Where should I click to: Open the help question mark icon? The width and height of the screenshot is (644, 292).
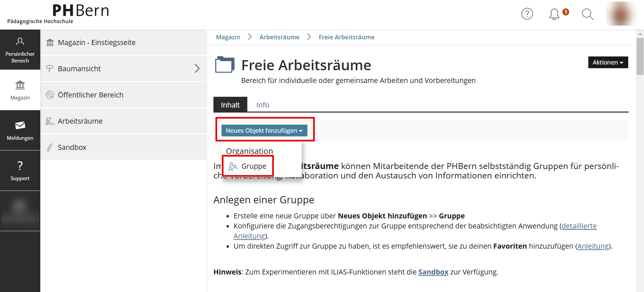click(x=527, y=14)
